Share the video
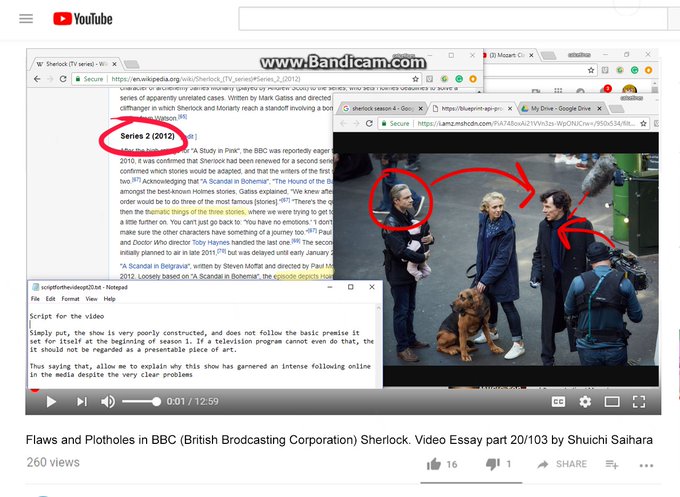680x497 pixels. 562,464
